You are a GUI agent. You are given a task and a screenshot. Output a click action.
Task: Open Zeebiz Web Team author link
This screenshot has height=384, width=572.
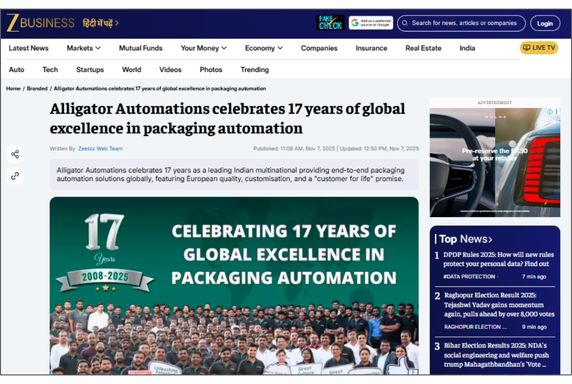click(100, 148)
